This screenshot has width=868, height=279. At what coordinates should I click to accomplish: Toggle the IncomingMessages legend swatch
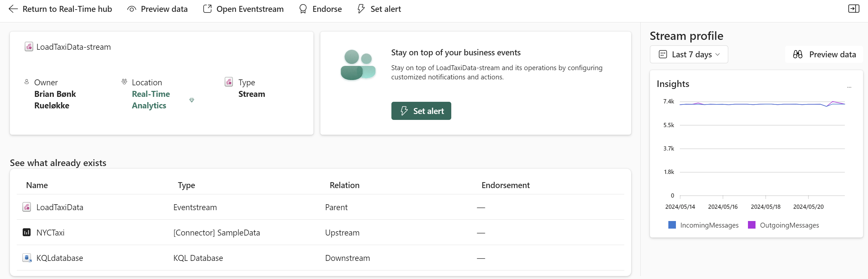pyautogui.click(x=672, y=225)
